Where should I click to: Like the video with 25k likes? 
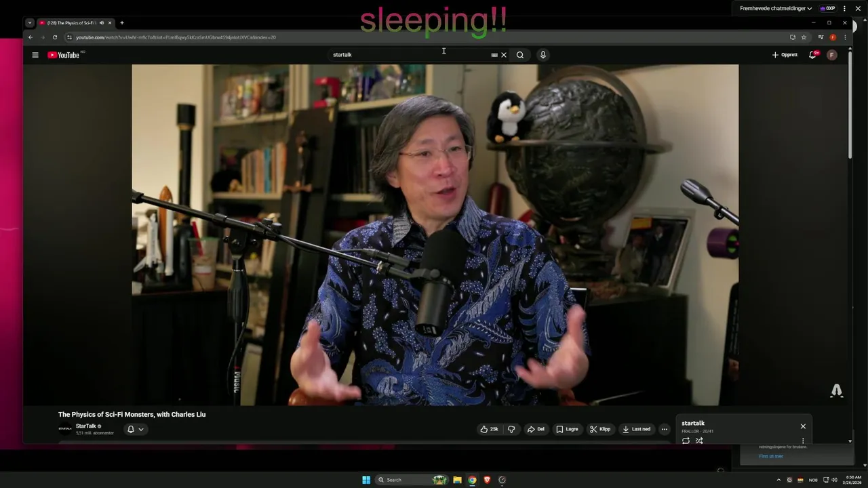click(x=489, y=429)
